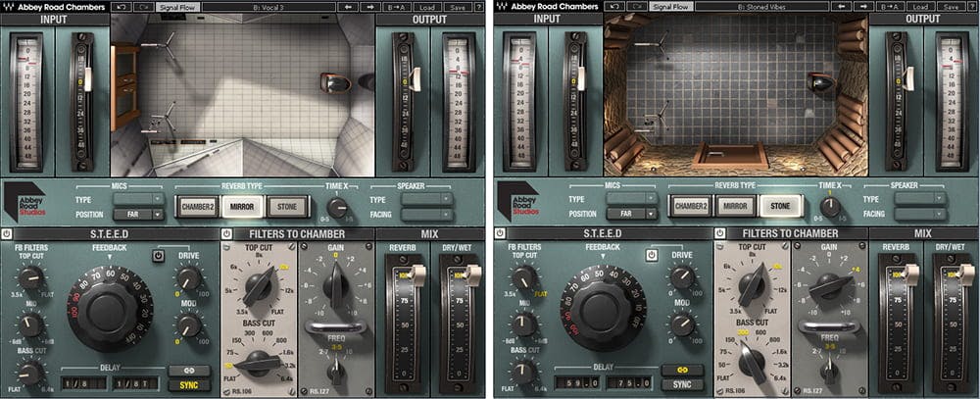This screenshot has width=980, height=399.
Task: Go to previous preset in left plugin
Action: pos(348,6)
